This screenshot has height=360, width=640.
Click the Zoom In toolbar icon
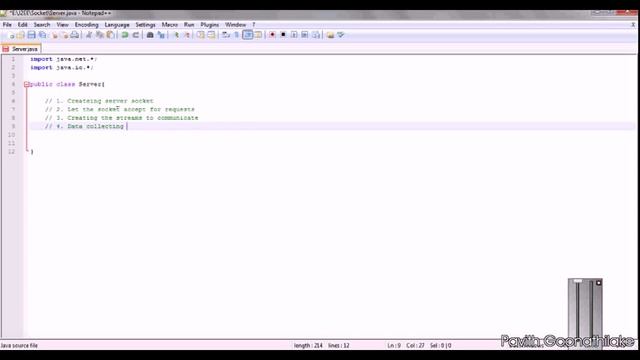click(176, 35)
